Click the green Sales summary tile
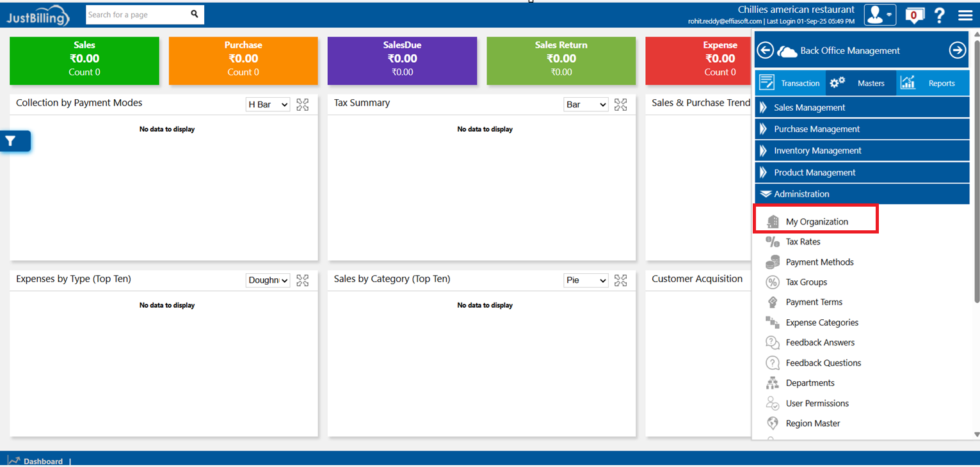The image size is (980, 467). (x=84, y=61)
